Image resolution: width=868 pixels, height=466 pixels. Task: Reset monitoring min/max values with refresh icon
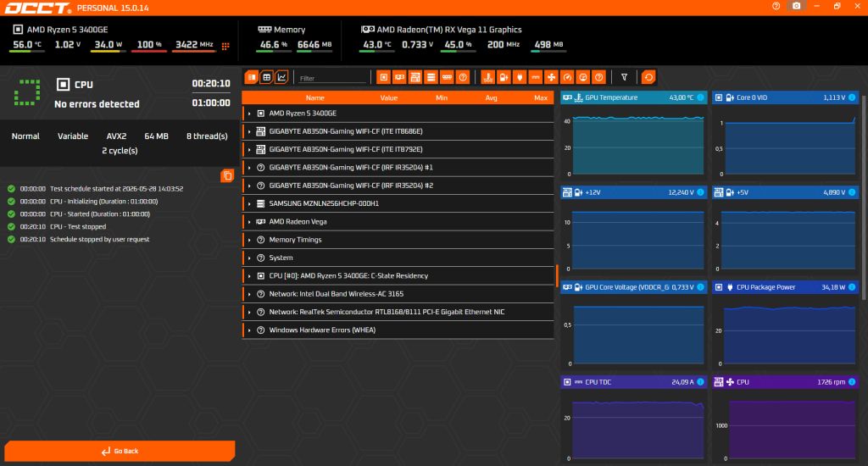tap(648, 77)
